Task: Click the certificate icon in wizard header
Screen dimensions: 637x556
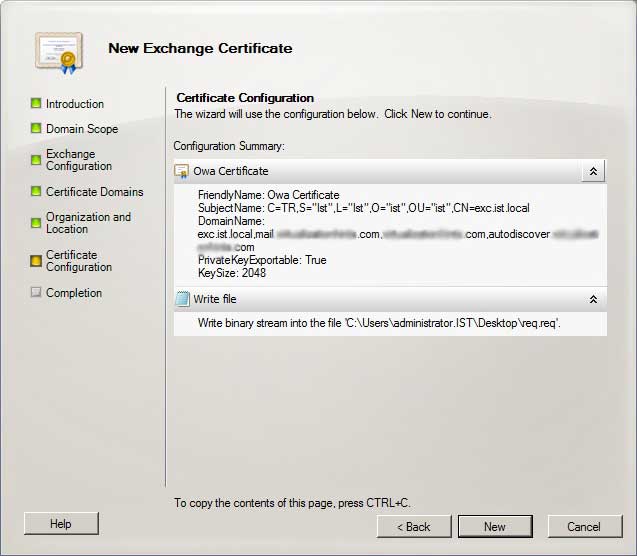Action: tap(54, 50)
